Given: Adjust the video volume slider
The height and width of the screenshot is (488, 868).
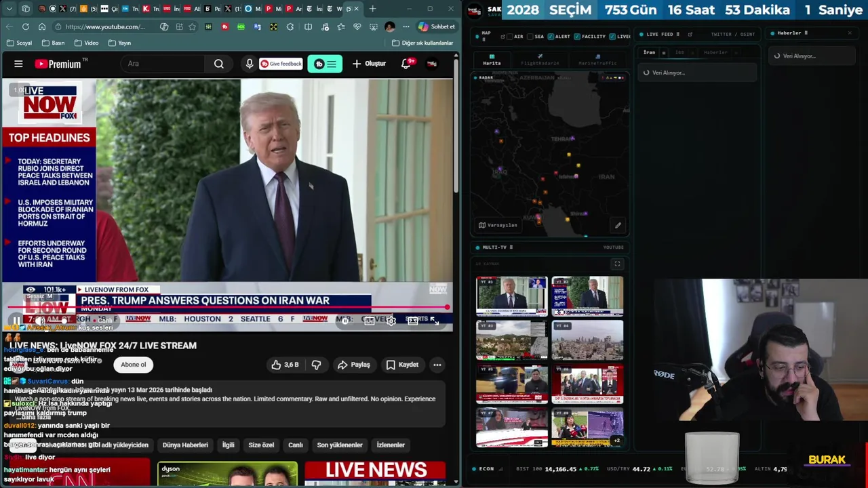Looking at the screenshot, I should (x=60, y=321).
